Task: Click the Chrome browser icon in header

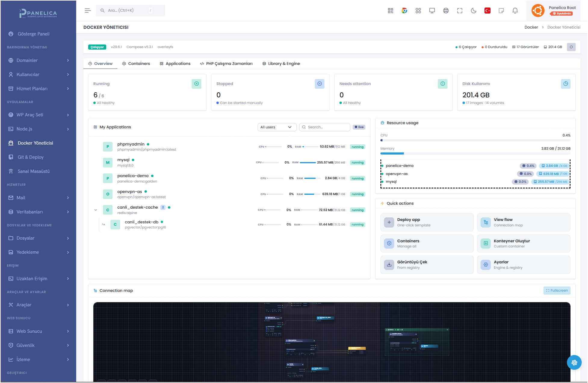Action: [x=404, y=11]
